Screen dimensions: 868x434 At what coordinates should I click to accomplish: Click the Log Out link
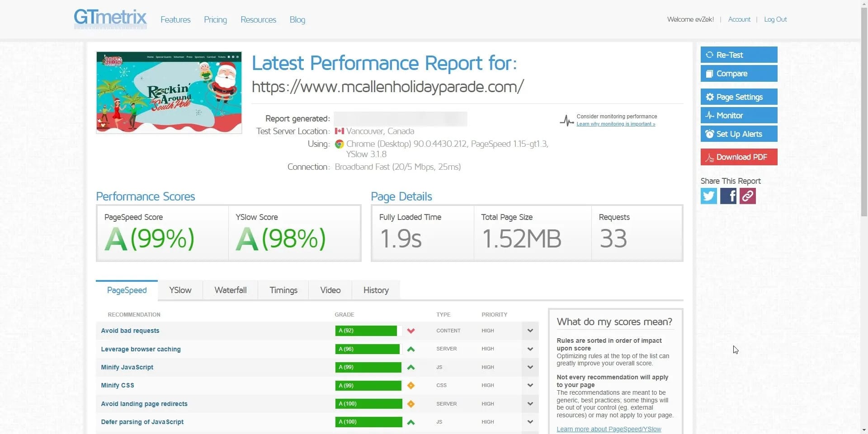pyautogui.click(x=775, y=19)
